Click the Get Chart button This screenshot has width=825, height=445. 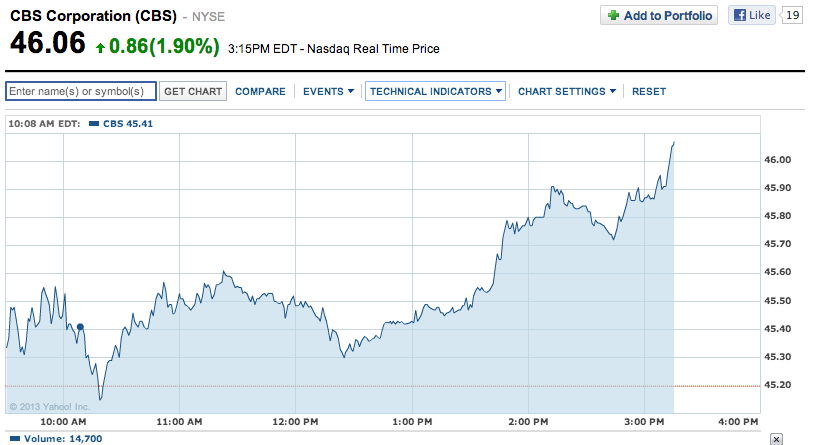[193, 91]
